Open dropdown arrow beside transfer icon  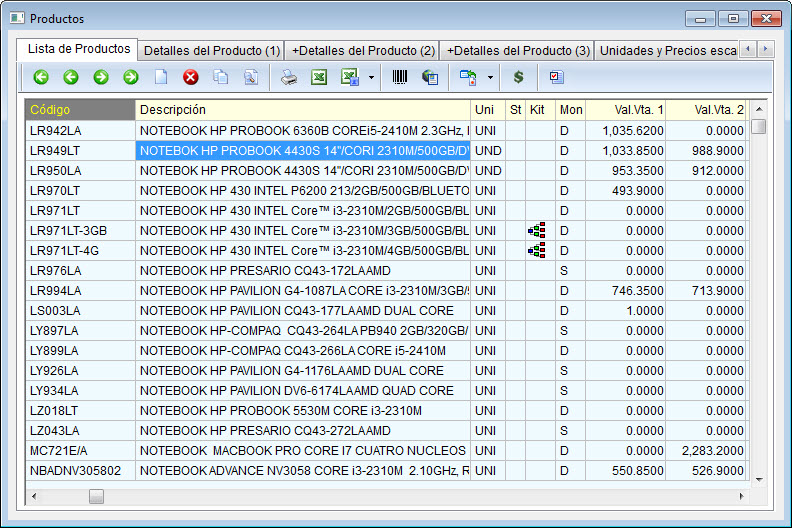pyautogui.click(x=490, y=77)
